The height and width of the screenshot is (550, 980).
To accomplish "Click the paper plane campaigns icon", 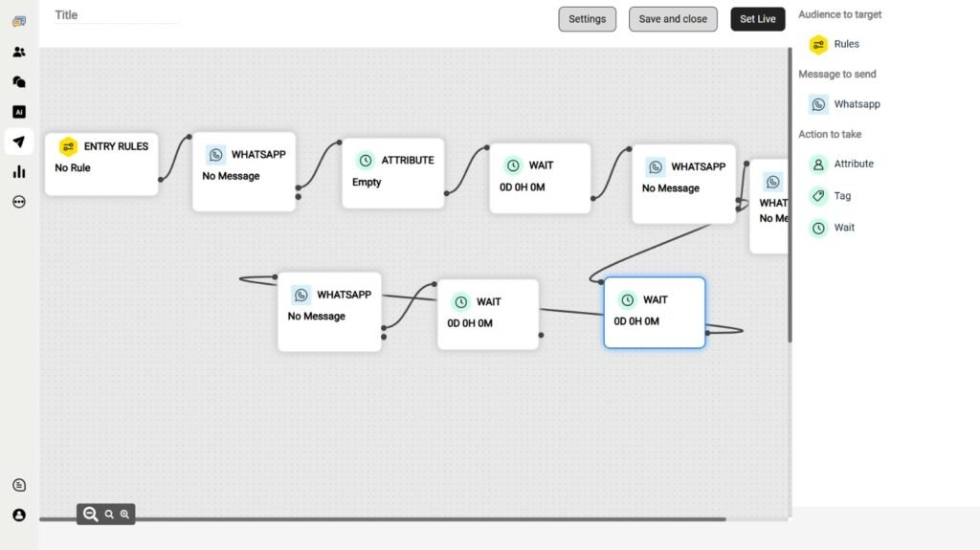I will tap(19, 142).
